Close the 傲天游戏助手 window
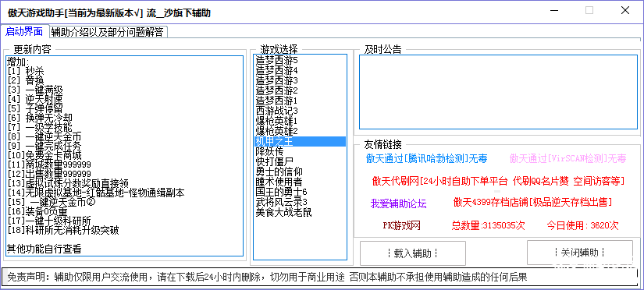644x290 pixels. tap(625, 11)
